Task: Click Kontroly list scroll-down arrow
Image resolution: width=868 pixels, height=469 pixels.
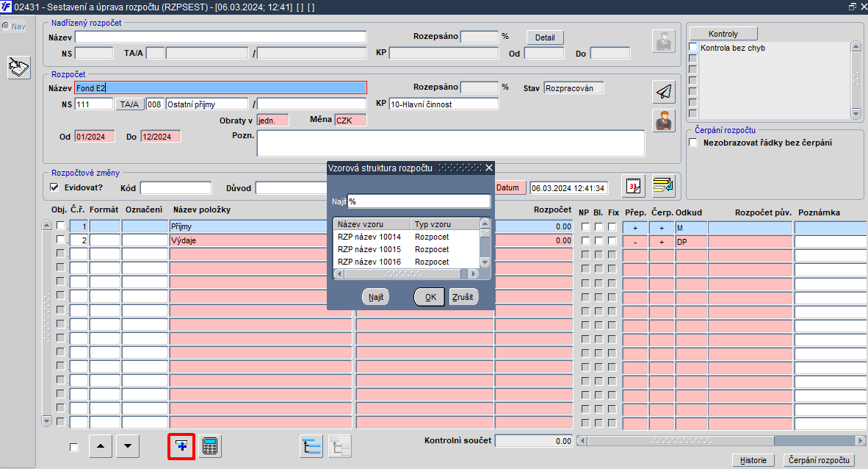Action: coord(856,114)
